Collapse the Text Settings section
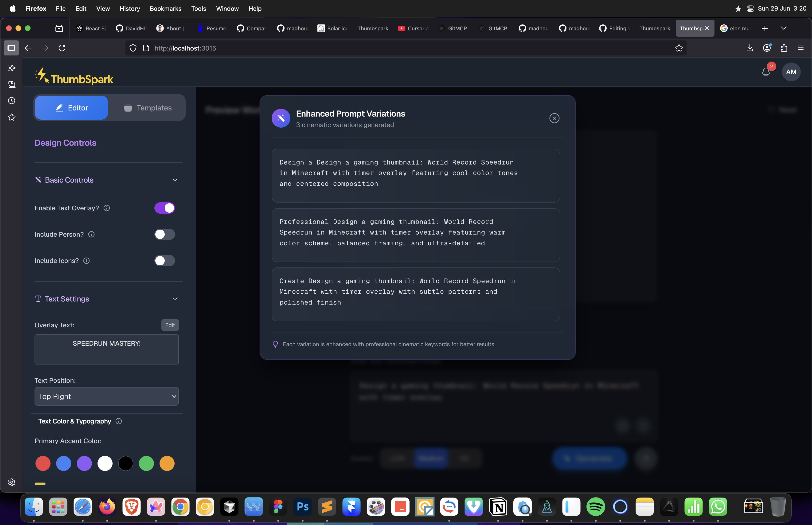 [x=175, y=299]
